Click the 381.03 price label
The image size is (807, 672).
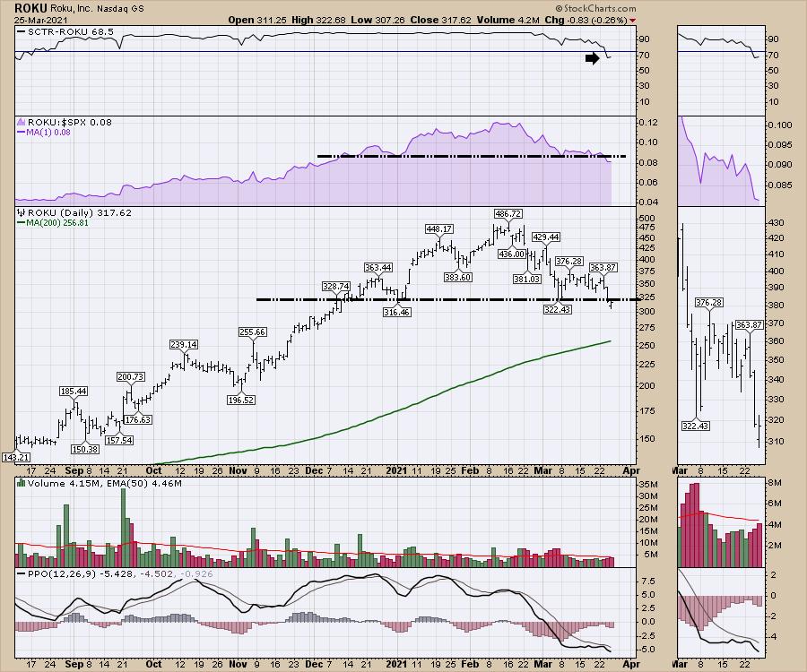coord(527,279)
